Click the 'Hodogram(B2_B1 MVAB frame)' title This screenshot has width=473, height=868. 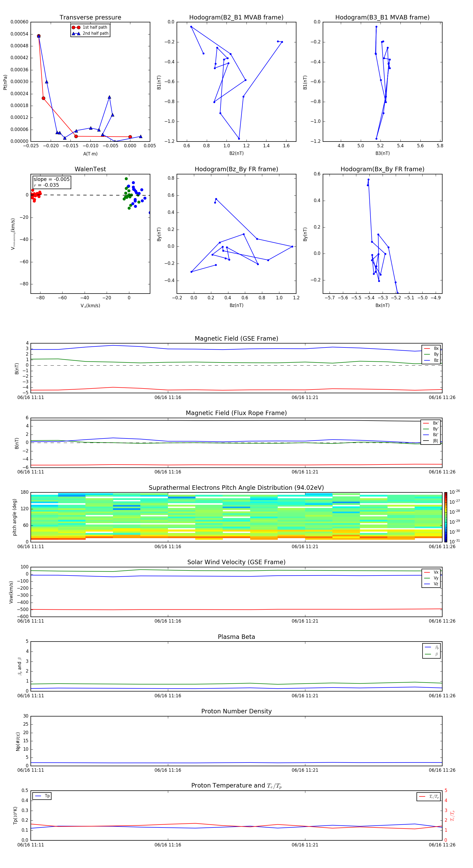236,17
